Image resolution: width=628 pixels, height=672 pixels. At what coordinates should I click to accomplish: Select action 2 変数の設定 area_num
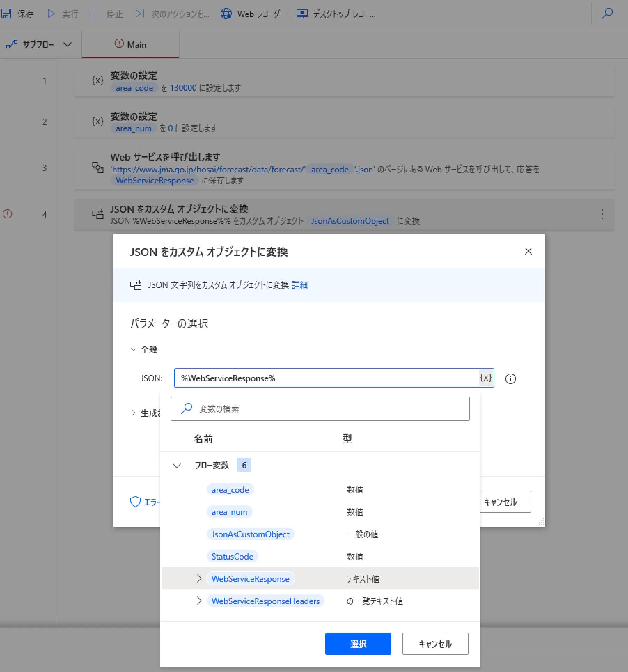point(344,122)
